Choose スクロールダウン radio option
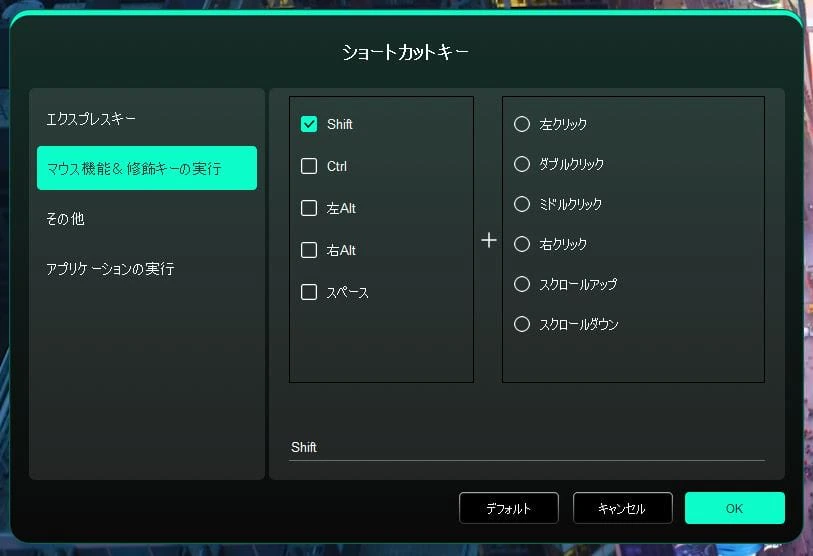 point(521,324)
